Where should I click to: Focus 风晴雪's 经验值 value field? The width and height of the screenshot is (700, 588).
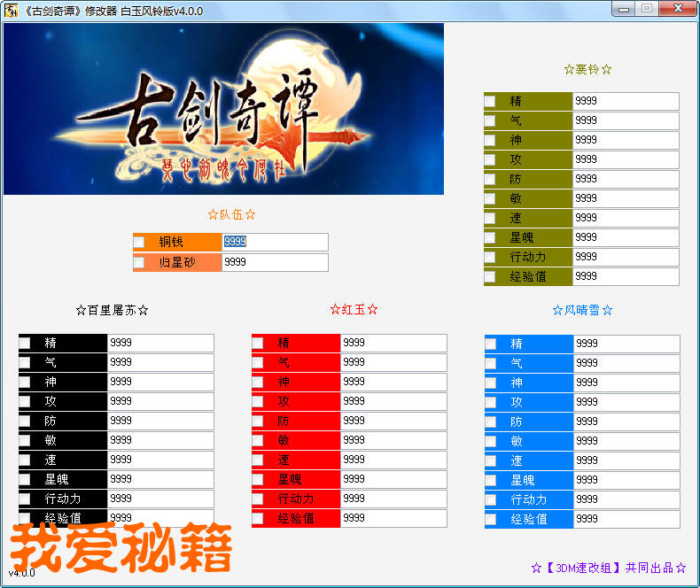click(626, 519)
